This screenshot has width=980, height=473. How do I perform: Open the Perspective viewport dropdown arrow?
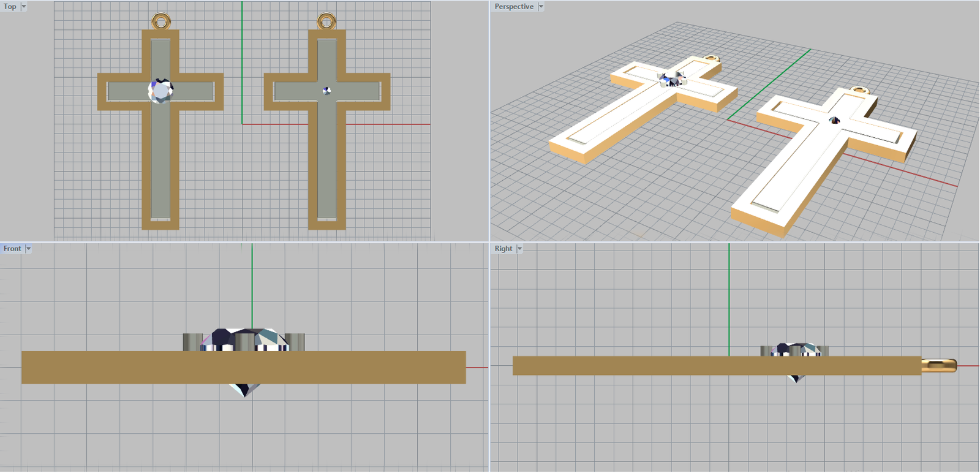(x=541, y=7)
